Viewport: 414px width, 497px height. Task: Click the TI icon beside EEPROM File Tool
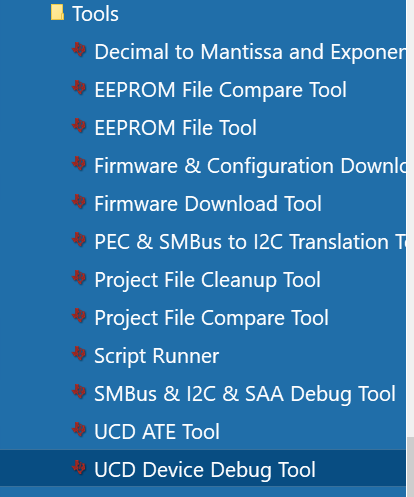click(x=79, y=126)
